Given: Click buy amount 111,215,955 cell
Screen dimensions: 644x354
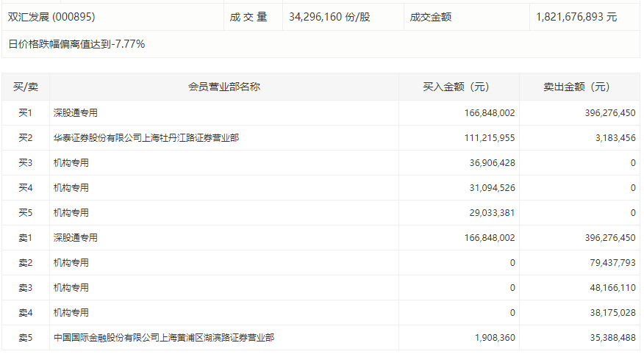Looking at the screenshot, I should tap(485, 138).
